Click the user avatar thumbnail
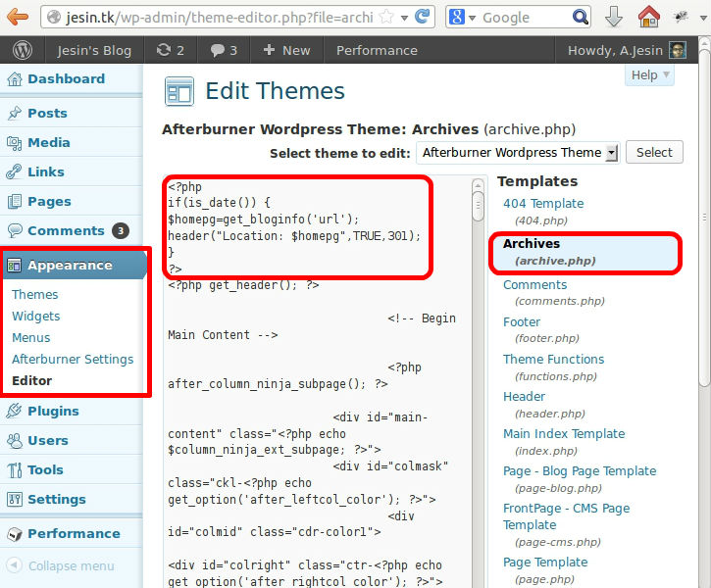 [678, 50]
